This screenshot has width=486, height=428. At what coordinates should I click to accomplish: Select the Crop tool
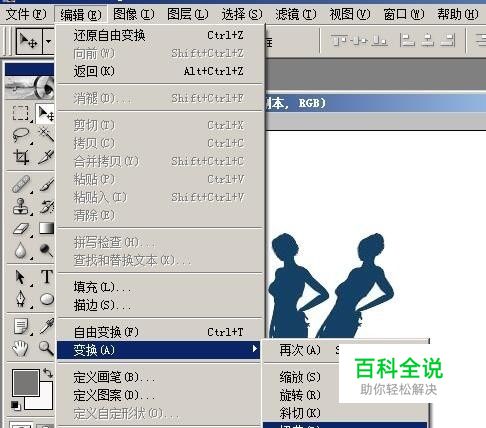[x=20, y=157]
